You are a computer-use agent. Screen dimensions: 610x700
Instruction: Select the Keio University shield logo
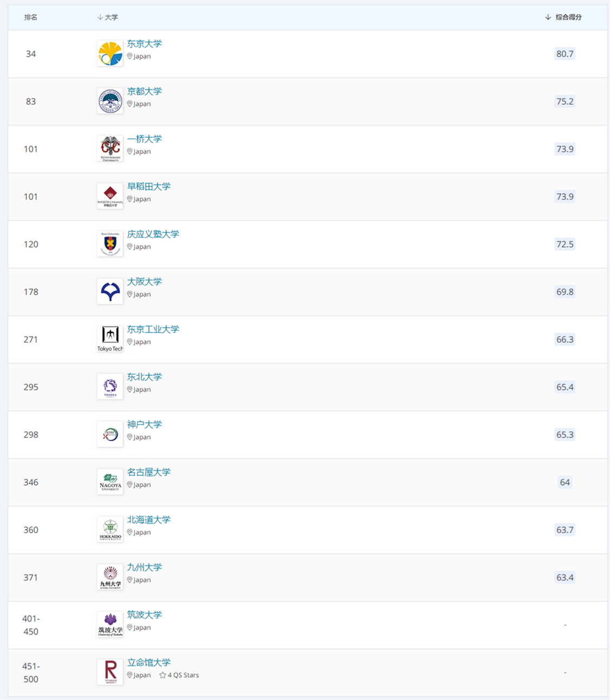110,244
